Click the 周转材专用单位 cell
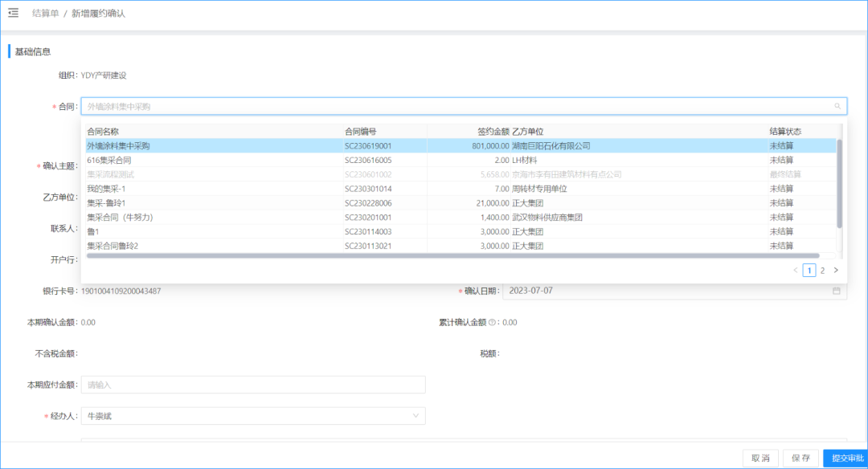The height and width of the screenshot is (469, 868). (540, 190)
